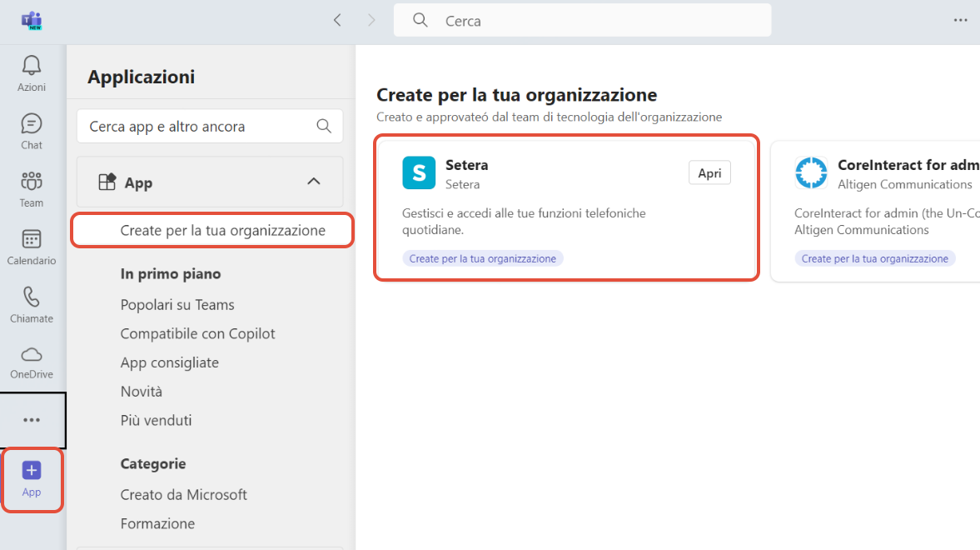
Task: Go forward with the right arrow
Action: tap(371, 20)
